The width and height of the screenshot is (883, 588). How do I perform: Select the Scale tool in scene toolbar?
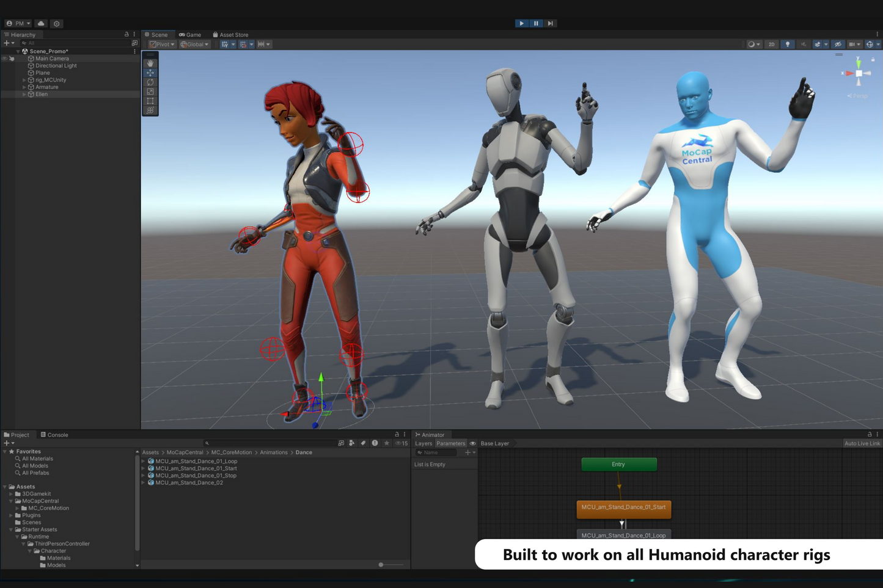coord(150,92)
